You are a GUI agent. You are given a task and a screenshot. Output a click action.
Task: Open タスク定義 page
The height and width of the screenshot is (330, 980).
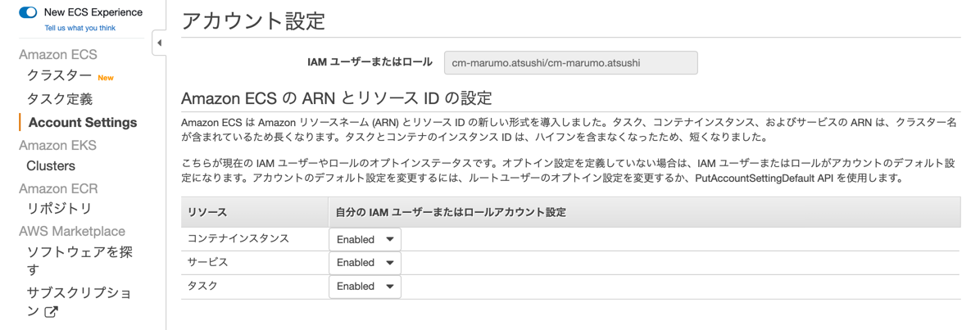60,99
